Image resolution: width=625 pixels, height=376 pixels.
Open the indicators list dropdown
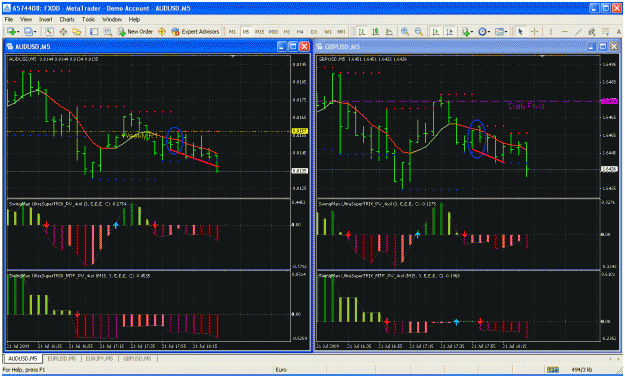click(472, 32)
